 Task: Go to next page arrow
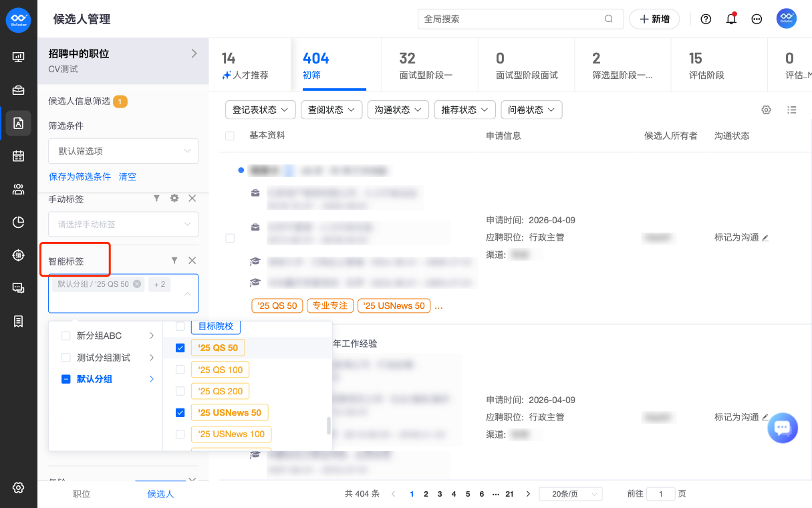coord(528,494)
